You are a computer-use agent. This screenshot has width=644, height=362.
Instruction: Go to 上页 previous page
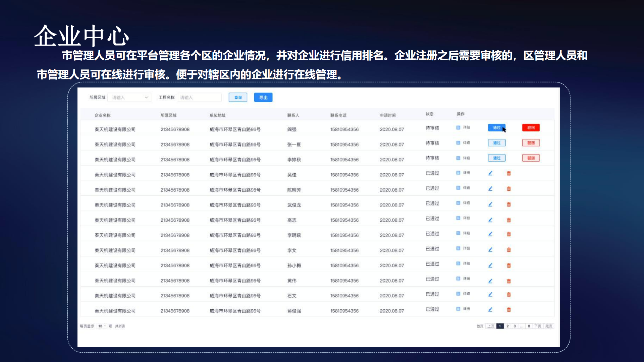491,326
